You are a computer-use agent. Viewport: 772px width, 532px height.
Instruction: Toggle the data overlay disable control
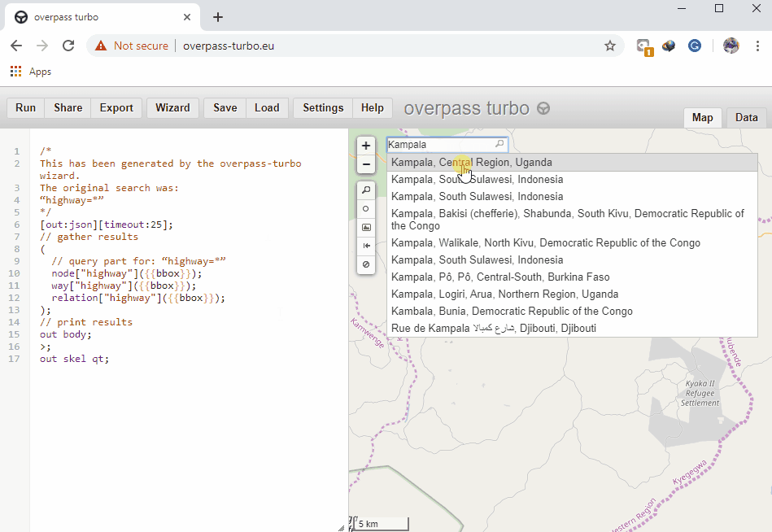pos(366,264)
